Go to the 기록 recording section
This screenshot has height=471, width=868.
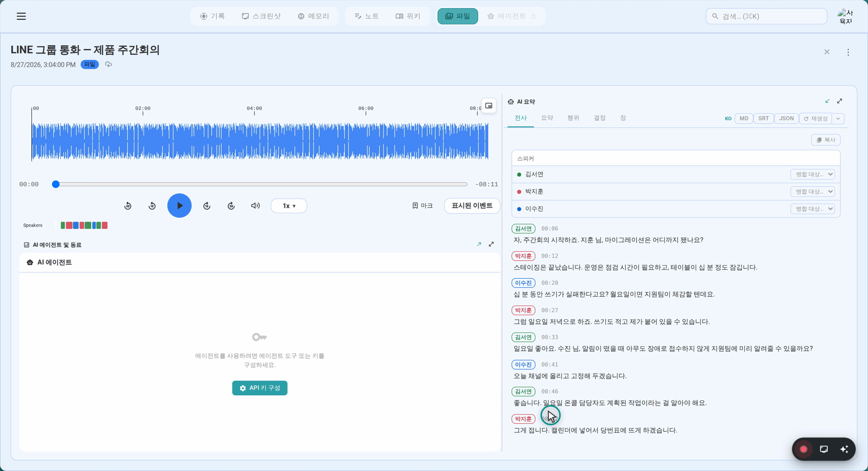[x=212, y=16]
